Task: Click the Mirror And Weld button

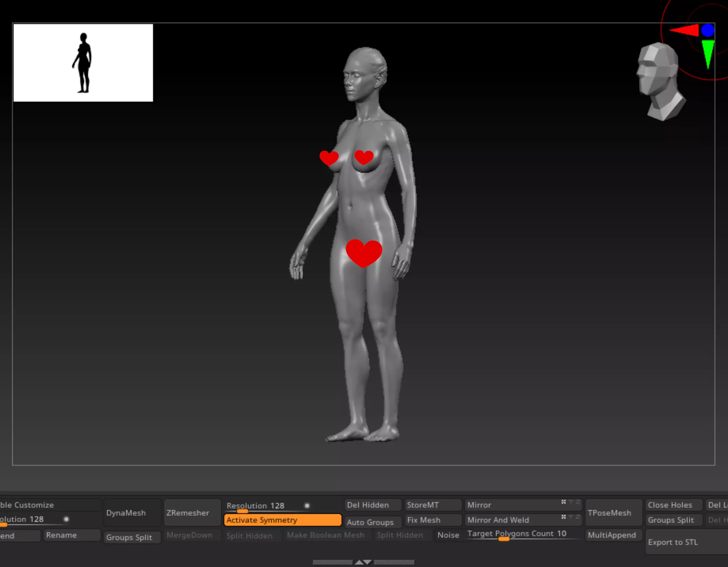Action: pos(523,520)
